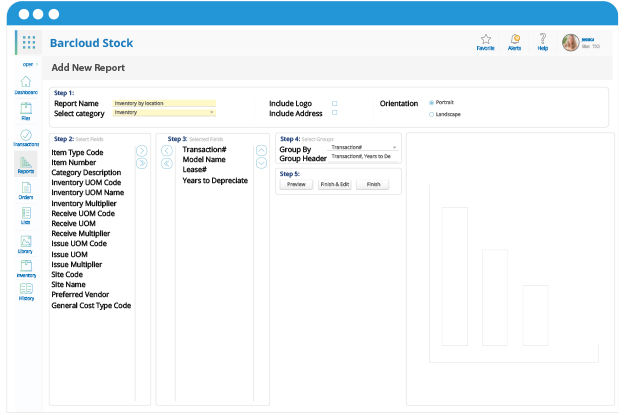Select Transaction# in selected fields
Screen dimensions: 626x415
(204, 149)
